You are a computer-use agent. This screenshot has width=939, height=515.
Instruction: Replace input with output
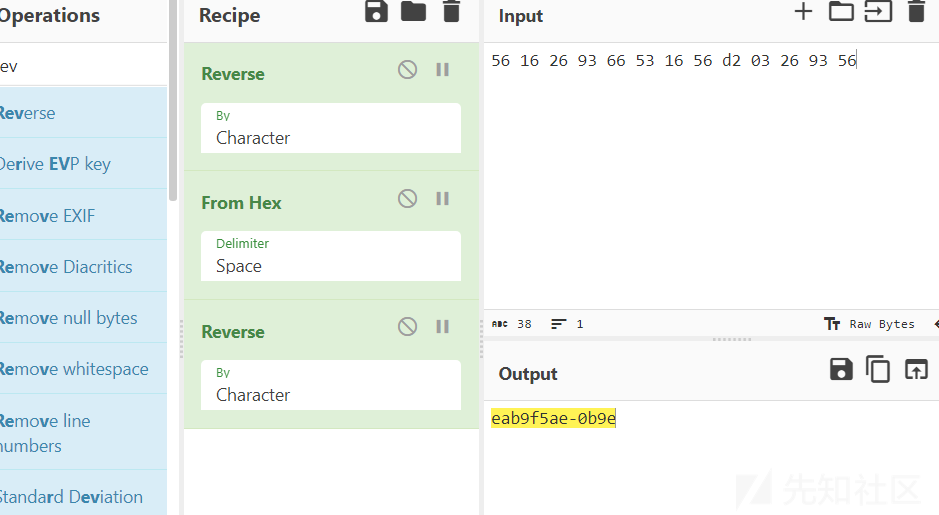(x=916, y=369)
